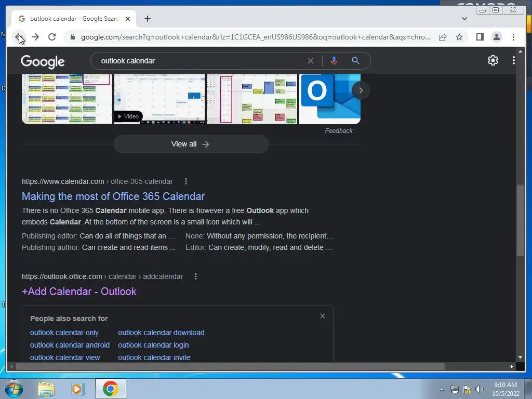532x399 pixels.
Task: Close the outlook calendar Google Search tab
Action: [128, 19]
